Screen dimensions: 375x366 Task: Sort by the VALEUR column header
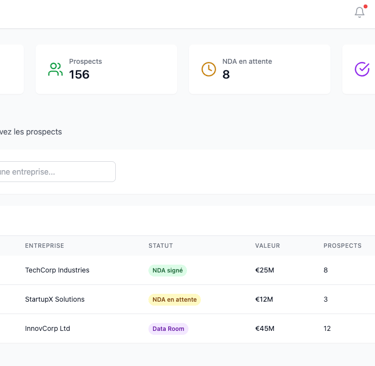tap(268, 246)
